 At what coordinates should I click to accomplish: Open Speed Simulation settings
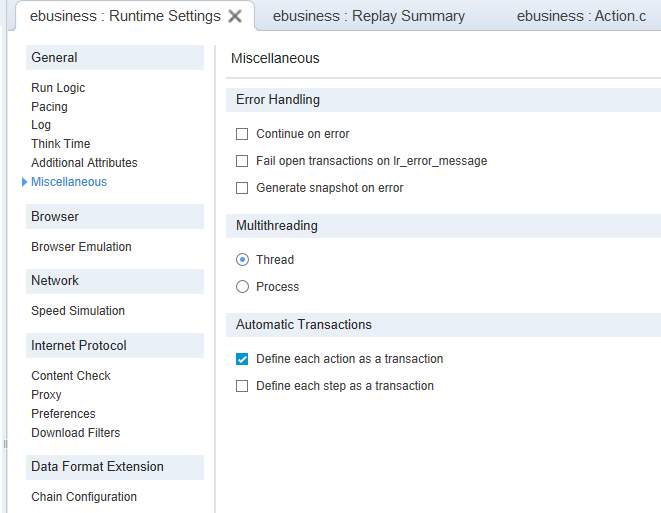click(x=78, y=311)
